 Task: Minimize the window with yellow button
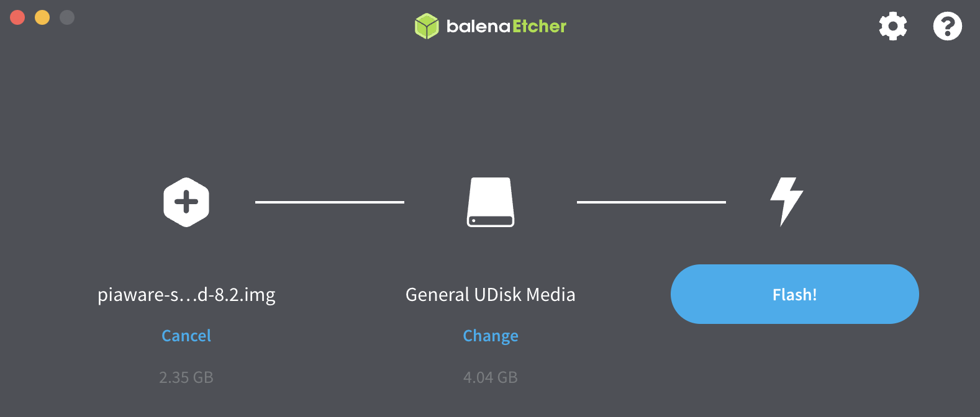[x=42, y=17]
